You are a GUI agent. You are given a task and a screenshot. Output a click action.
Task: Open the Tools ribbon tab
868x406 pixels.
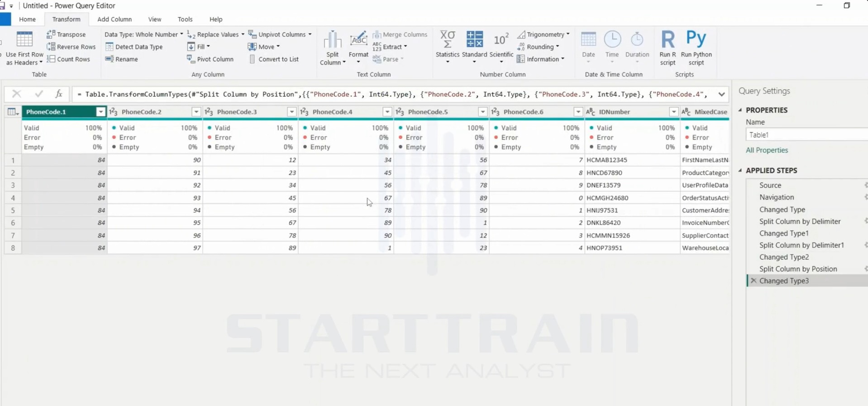pos(185,19)
